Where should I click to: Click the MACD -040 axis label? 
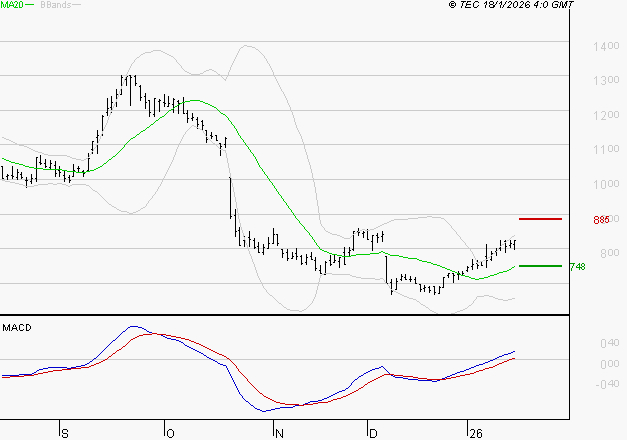[607, 384]
